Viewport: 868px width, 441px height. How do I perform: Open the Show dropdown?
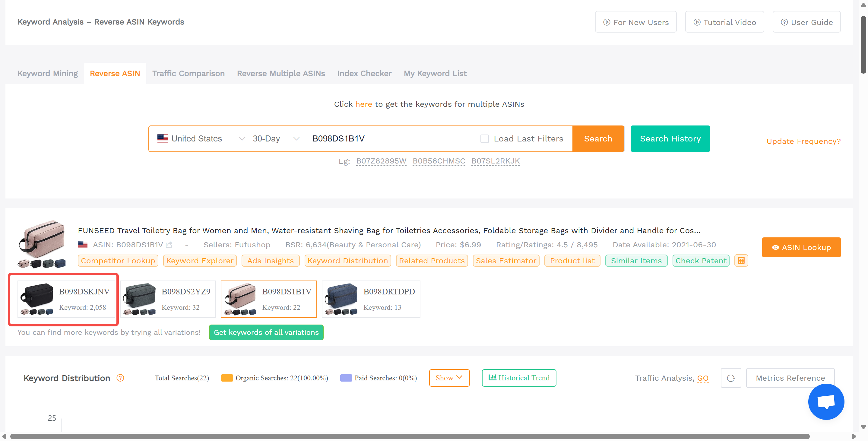(x=449, y=378)
